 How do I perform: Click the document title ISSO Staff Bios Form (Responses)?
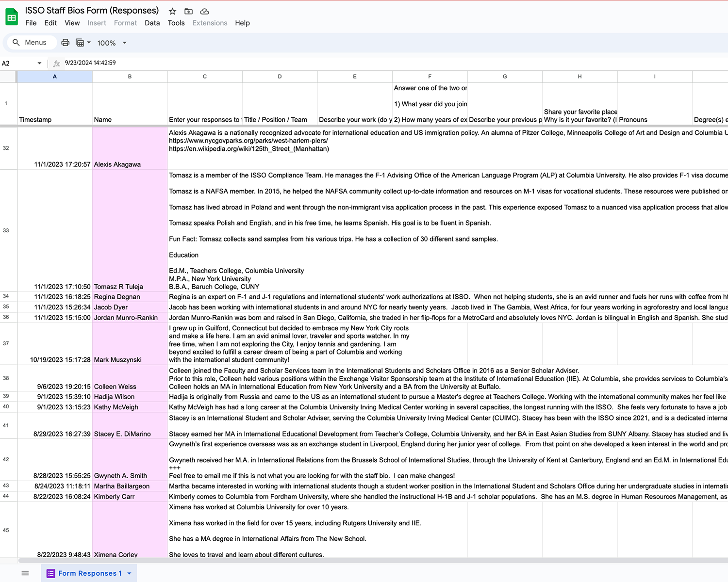point(92,11)
